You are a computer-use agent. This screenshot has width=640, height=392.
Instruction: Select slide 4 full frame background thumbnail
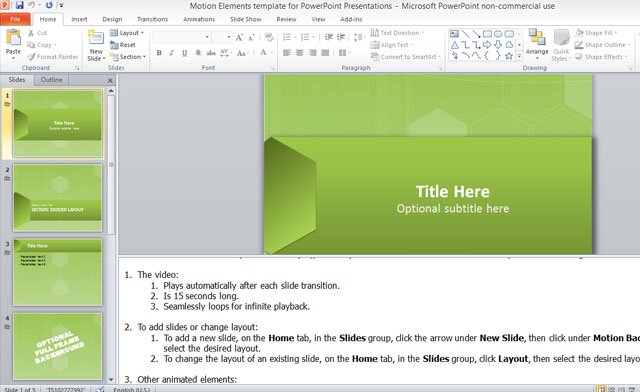coord(58,347)
